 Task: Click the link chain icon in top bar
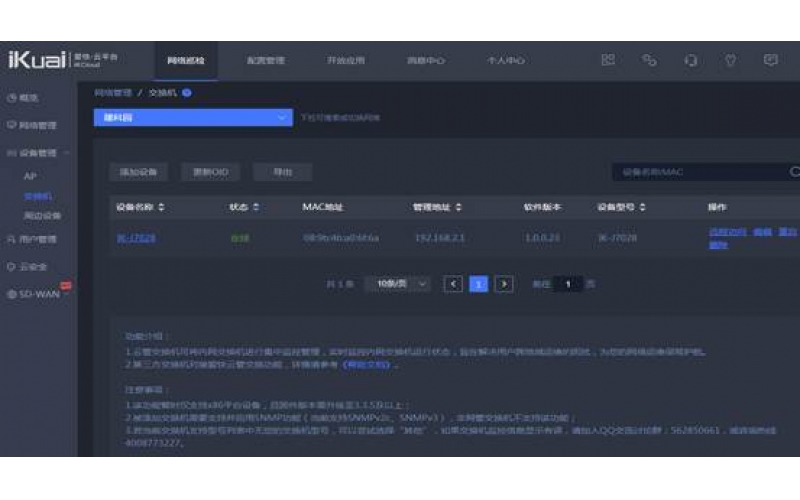649,60
